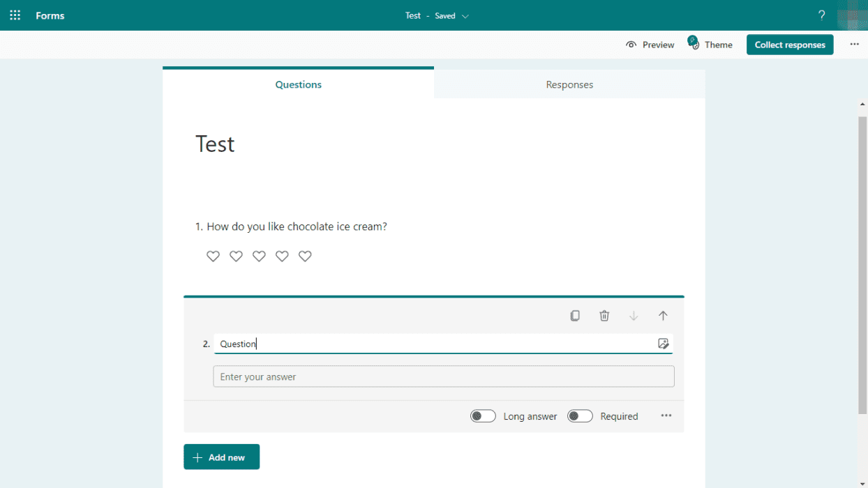Screen dimensions: 868x488
Task: Open the Forms app launcher waffle menu
Action: [15, 15]
